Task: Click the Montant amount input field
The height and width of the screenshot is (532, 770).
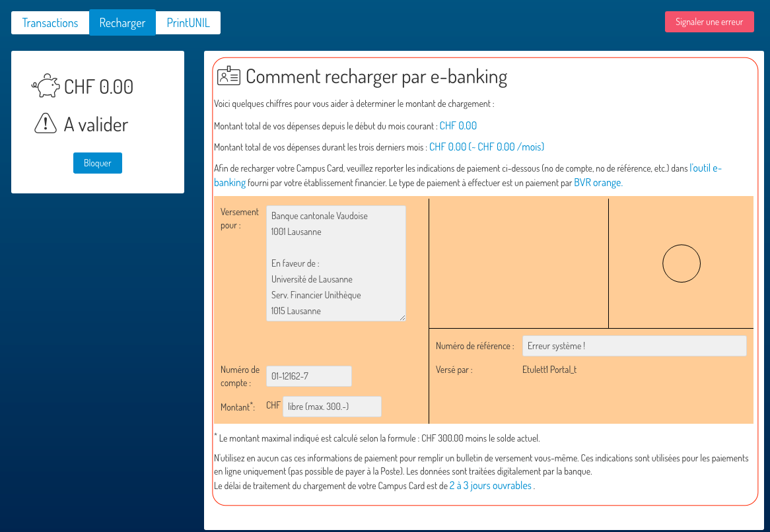Action: tap(332, 407)
